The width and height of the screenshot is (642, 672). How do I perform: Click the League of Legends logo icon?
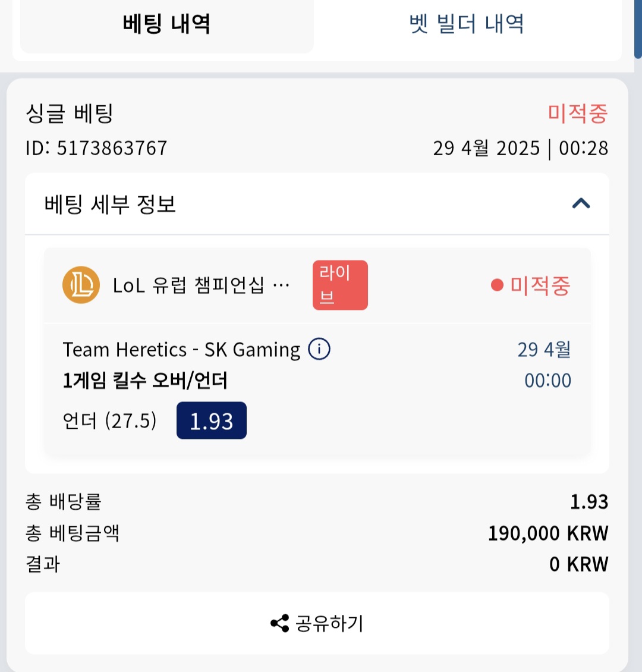tap(81, 285)
